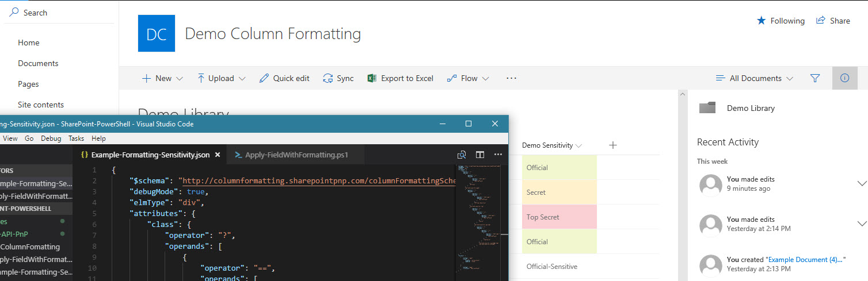Expand the Flow dropdown chevron
The height and width of the screenshot is (281, 868).
click(x=485, y=79)
